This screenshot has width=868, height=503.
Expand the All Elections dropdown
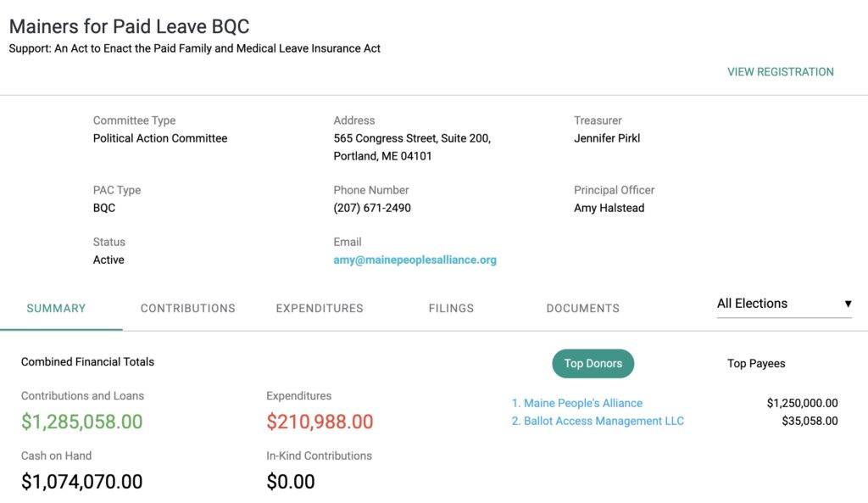click(776, 304)
